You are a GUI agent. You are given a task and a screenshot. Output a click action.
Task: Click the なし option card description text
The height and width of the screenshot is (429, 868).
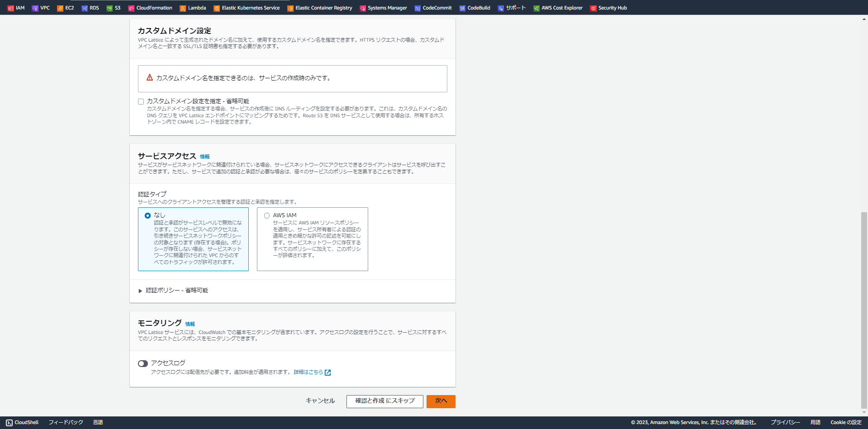coord(198,242)
